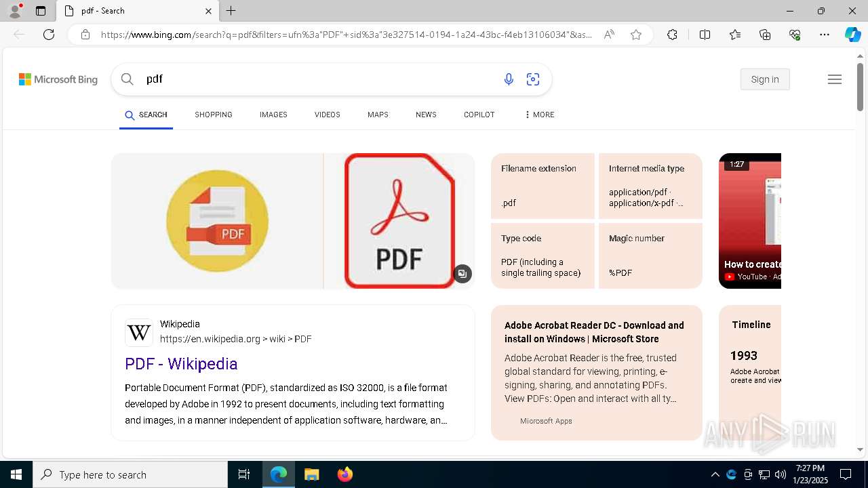Viewport: 868px width, 488px height.
Task: View site information lock icon
Action: pos(85,35)
